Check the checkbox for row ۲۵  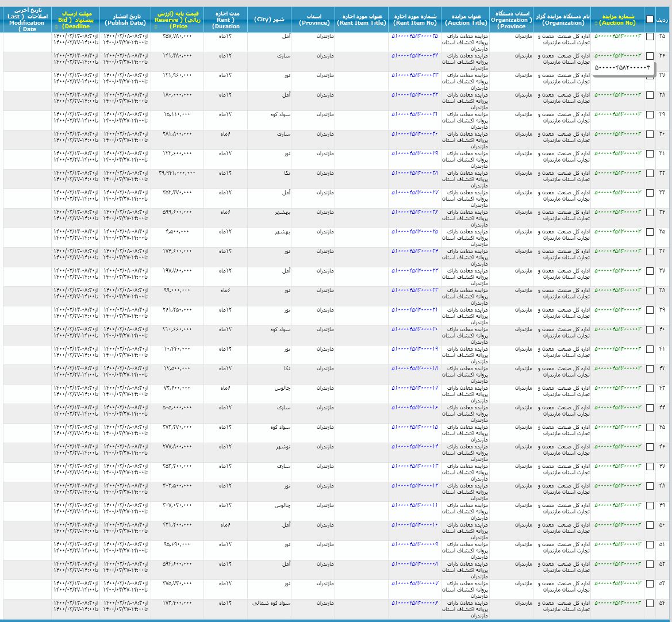point(650,36)
